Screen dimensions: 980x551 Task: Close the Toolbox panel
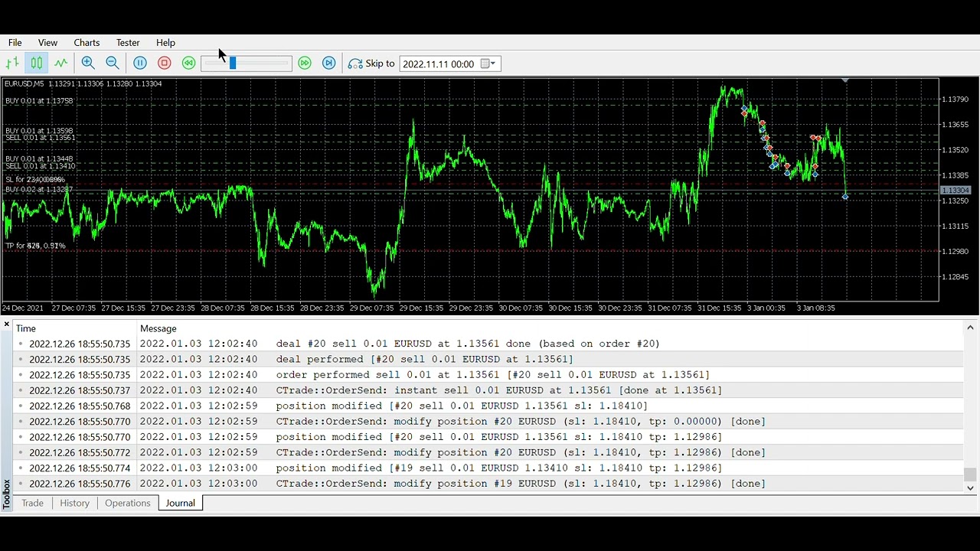7,325
